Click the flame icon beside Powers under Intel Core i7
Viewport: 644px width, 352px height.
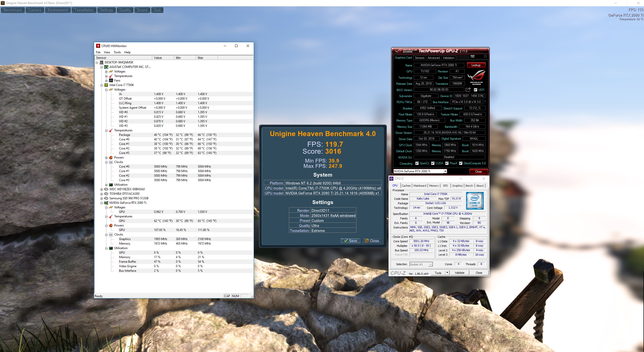point(111,158)
